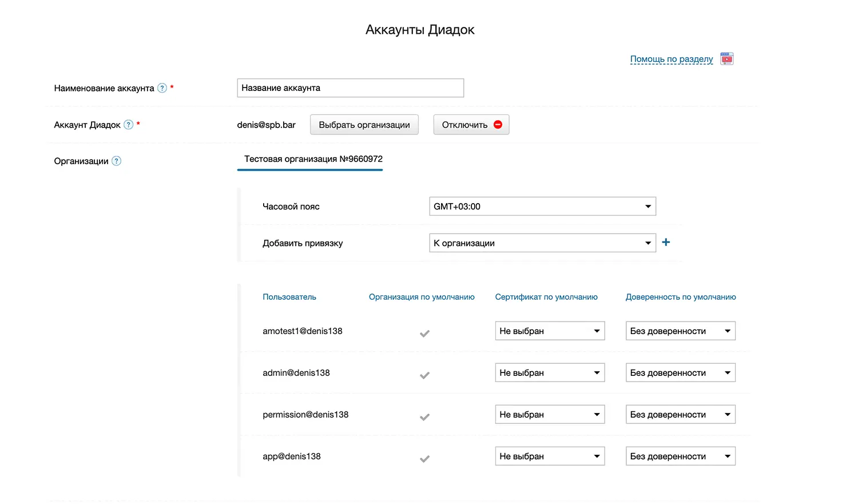This screenshot has height=504, width=858.
Task: Click help icon beside Аккаунт Диадок label
Action: [129, 125]
